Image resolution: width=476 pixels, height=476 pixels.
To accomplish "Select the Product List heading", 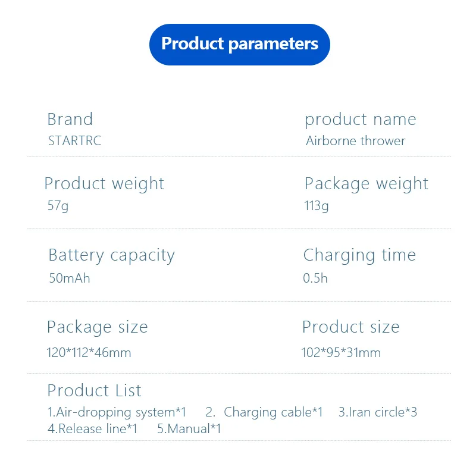I will (95, 390).
